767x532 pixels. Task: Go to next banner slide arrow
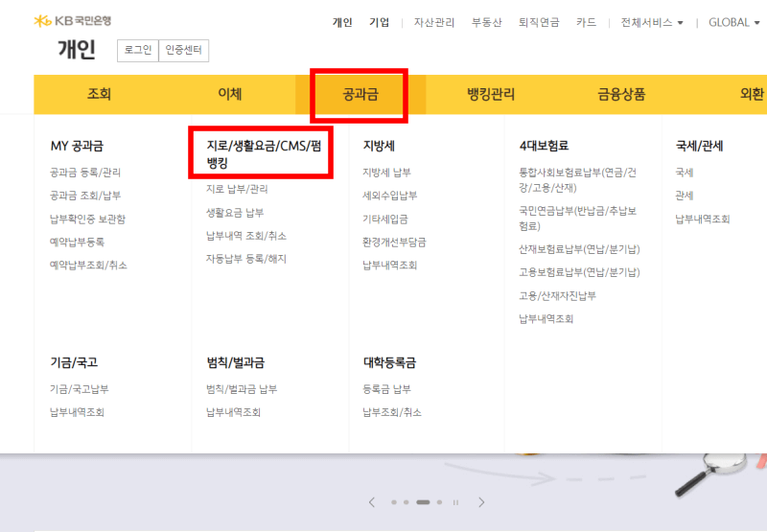coord(481,502)
